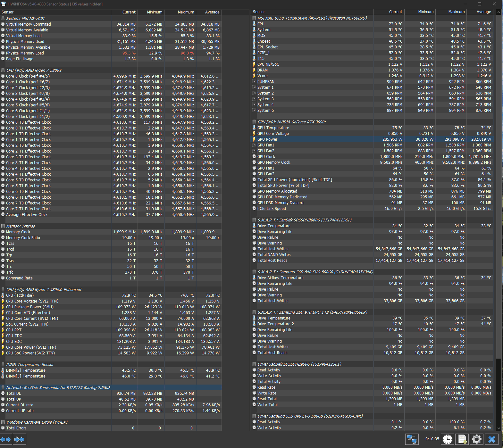Image resolution: width=503 pixels, height=448 pixels.
Task: Select the CPU NB/SoC voltage row
Action: tap(372, 64)
